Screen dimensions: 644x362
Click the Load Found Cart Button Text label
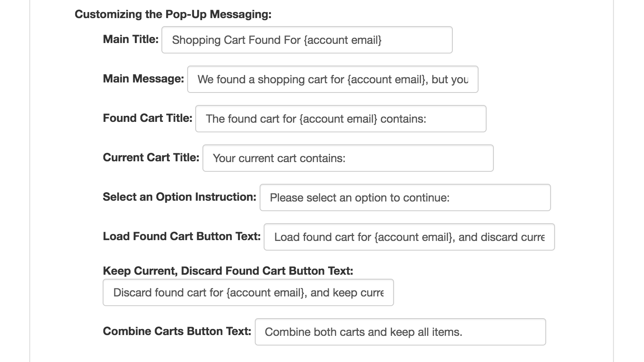[x=182, y=236]
